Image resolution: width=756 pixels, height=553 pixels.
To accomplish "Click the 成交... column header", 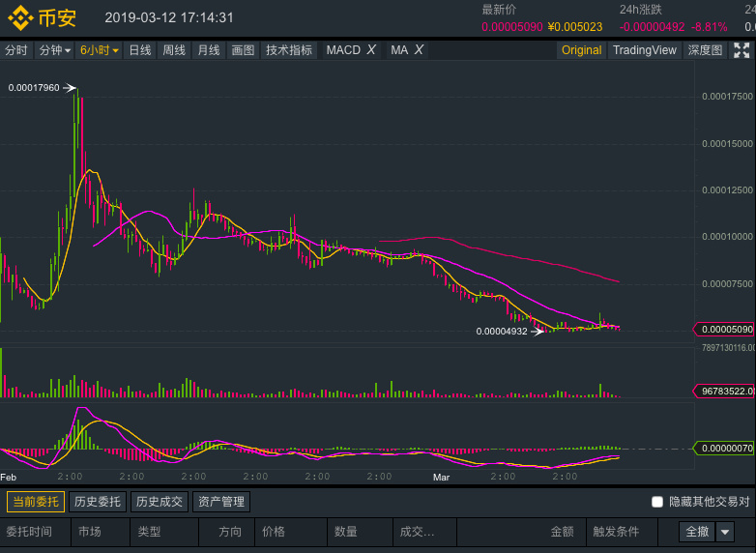I will pos(417,532).
